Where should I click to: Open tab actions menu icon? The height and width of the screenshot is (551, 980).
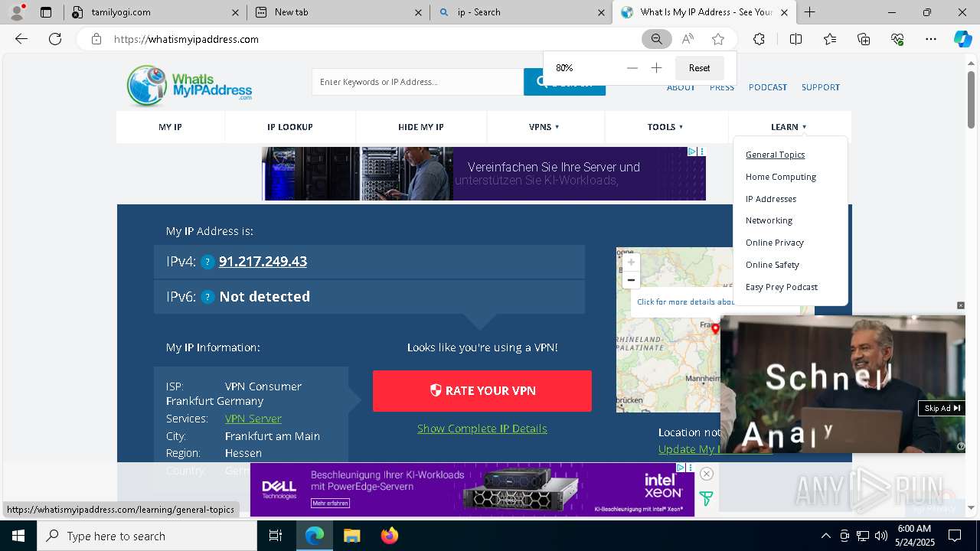[x=46, y=12]
